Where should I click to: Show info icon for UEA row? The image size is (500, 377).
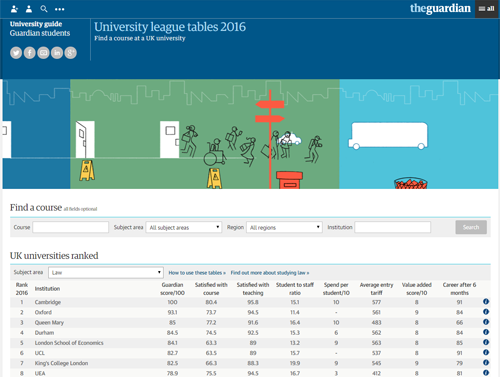(x=486, y=373)
